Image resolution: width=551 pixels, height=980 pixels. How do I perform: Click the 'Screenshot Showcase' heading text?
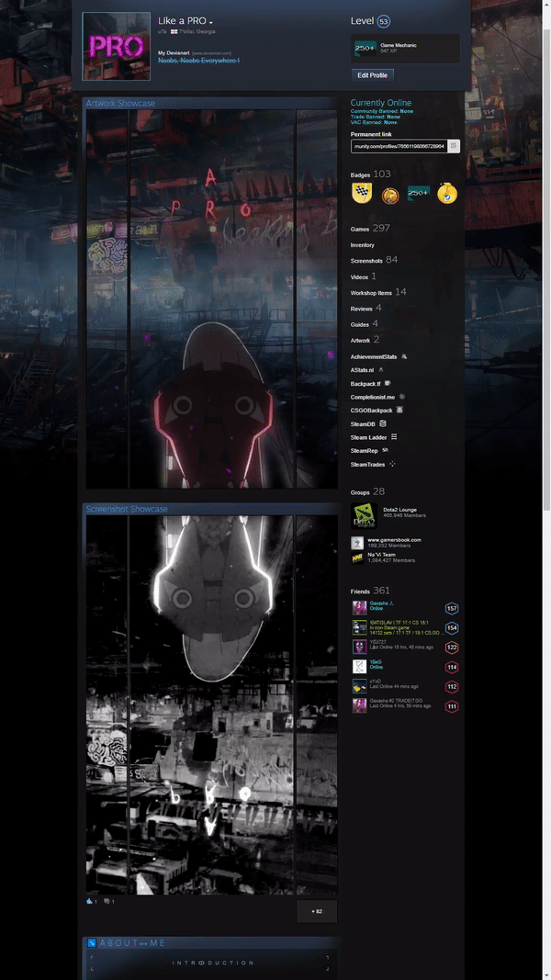pos(127,509)
